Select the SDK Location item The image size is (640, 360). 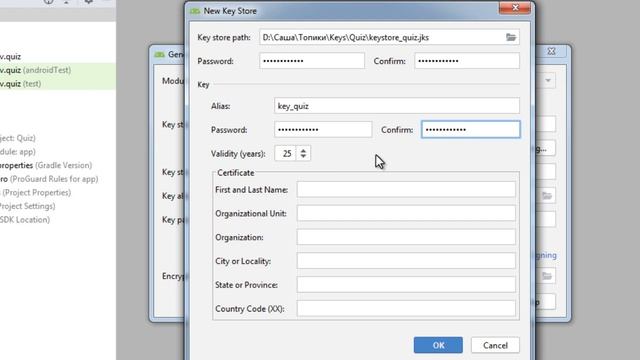point(25,220)
